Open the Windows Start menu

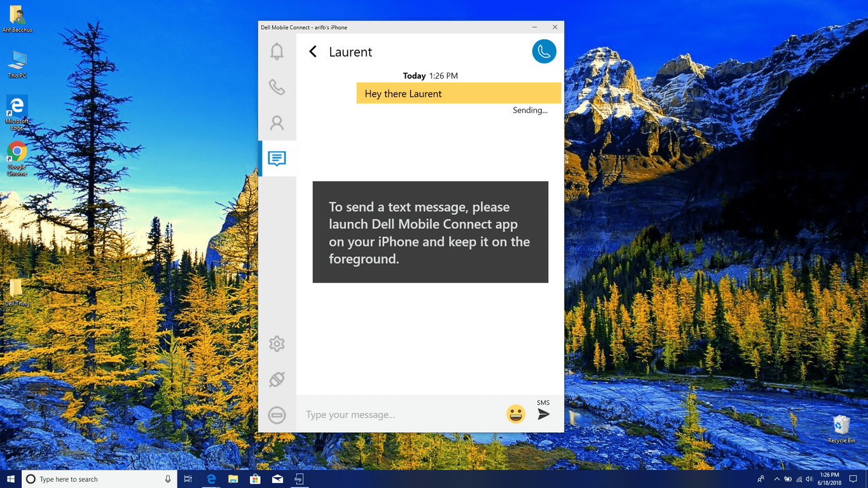pos(10,478)
